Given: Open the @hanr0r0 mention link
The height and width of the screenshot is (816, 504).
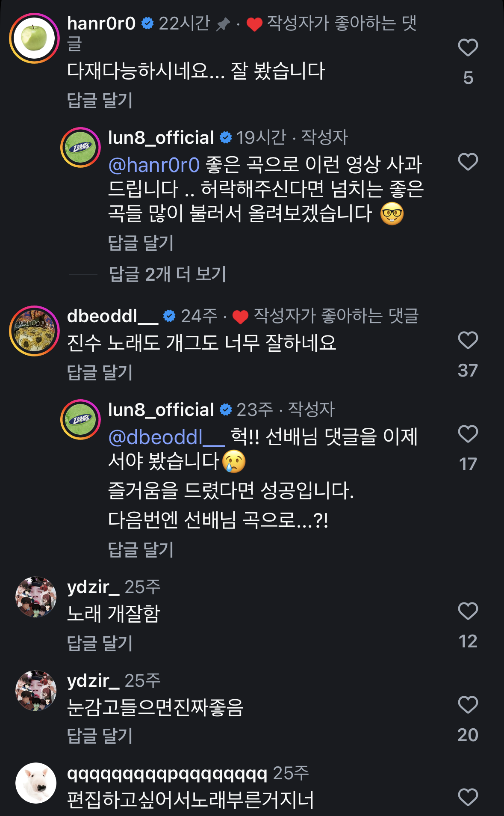Looking at the screenshot, I should (x=154, y=165).
